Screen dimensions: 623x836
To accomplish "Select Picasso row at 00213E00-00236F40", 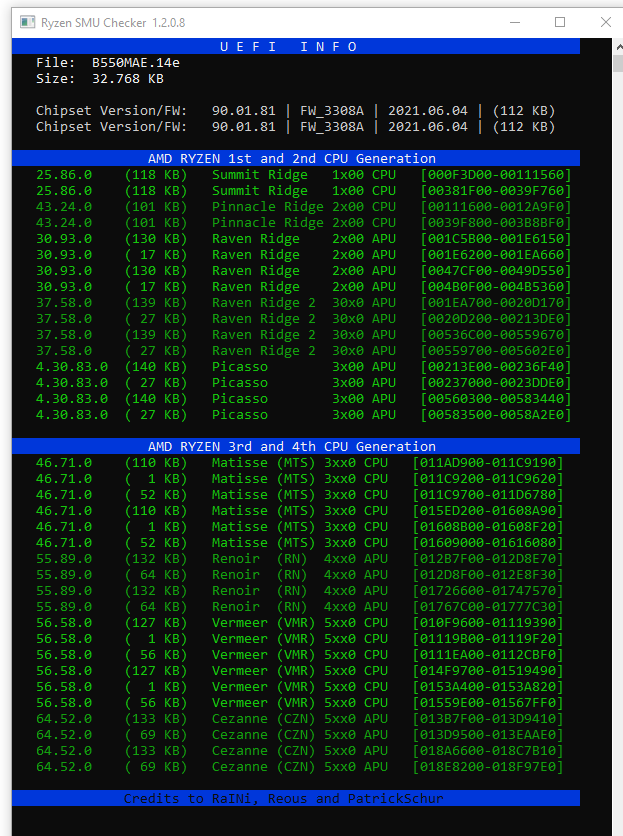I will click(303, 367).
